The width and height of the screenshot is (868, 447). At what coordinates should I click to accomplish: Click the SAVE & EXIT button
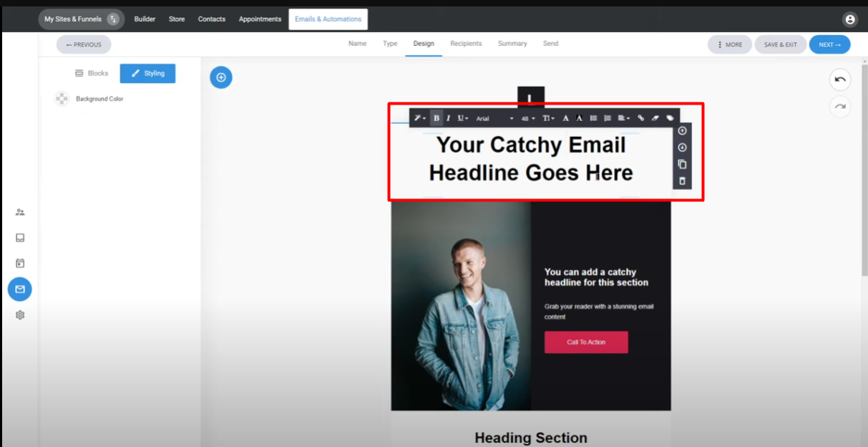click(x=781, y=44)
